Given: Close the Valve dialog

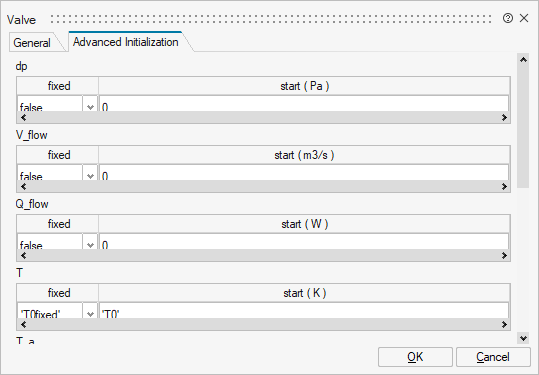Looking at the screenshot, I should (524, 18).
